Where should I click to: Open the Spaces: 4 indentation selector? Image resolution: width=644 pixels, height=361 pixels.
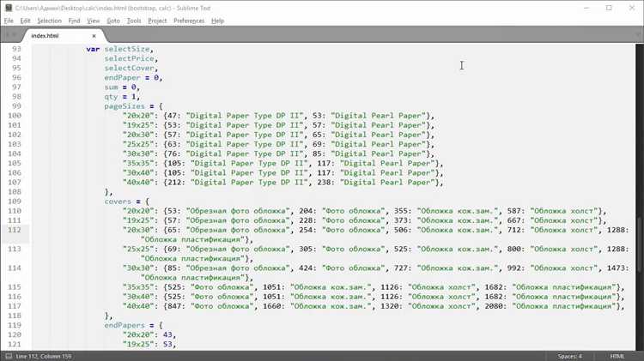tap(568, 356)
